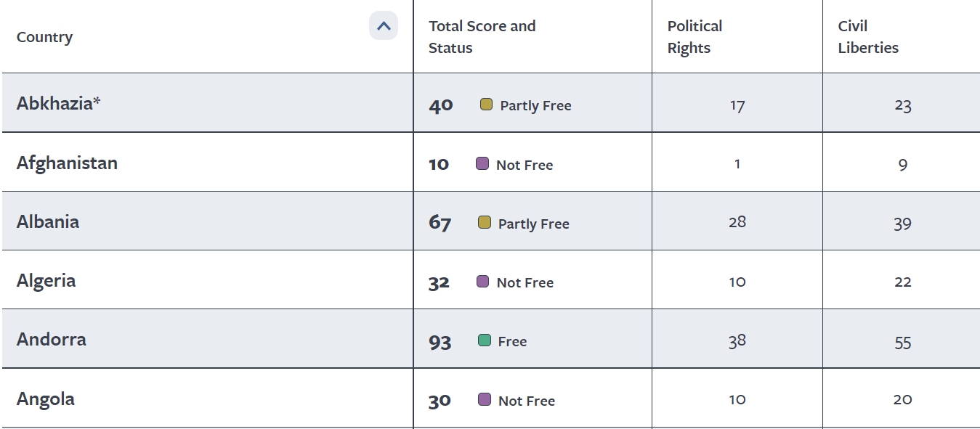This screenshot has height=429, width=980.
Task: Sort by Total Score and Status header
Action: (x=482, y=37)
